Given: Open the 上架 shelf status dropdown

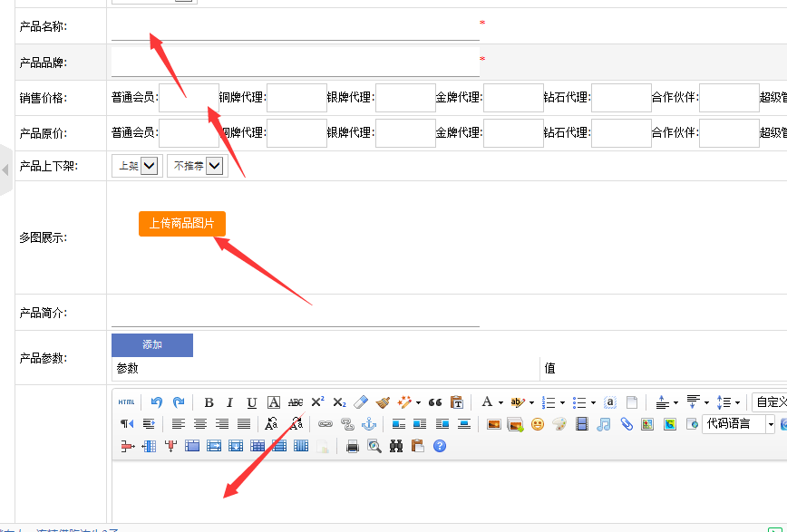Looking at the screenshot, I should point(137,166).
